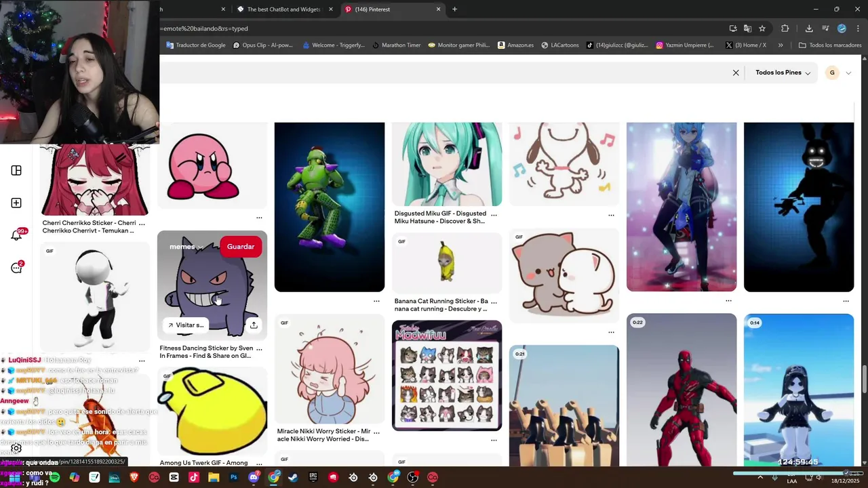Viewport: 868px width, 488px height.
Task: Open the Pinterest notifications bell
Action: point(16,236)
